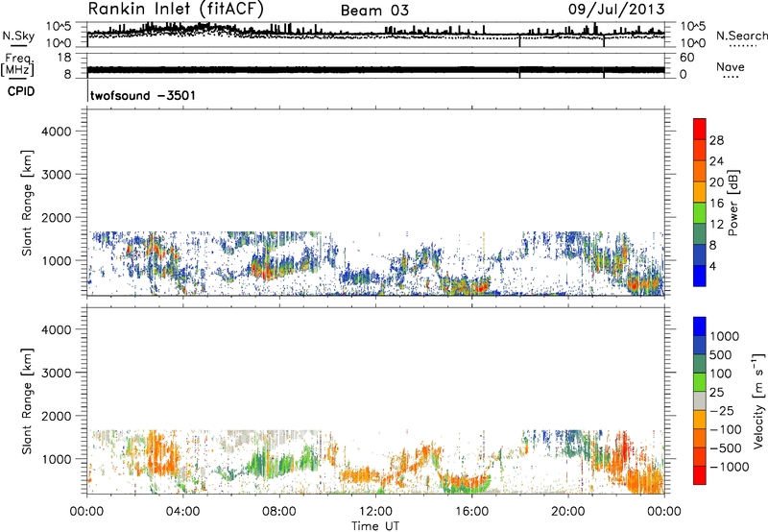Screen dimensions: 768x532
Task: Click the orange velocity patch near 03:00
Action: click(161, 453)
